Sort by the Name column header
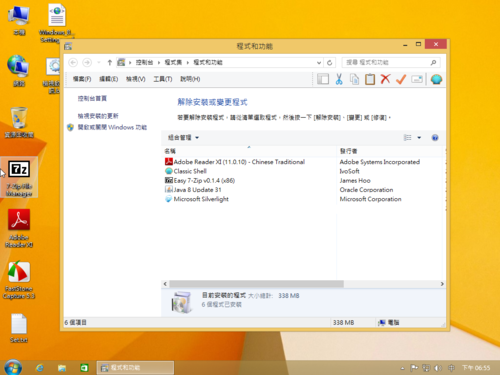The width and height of the screenshot is (500, 375). (249, 151)
